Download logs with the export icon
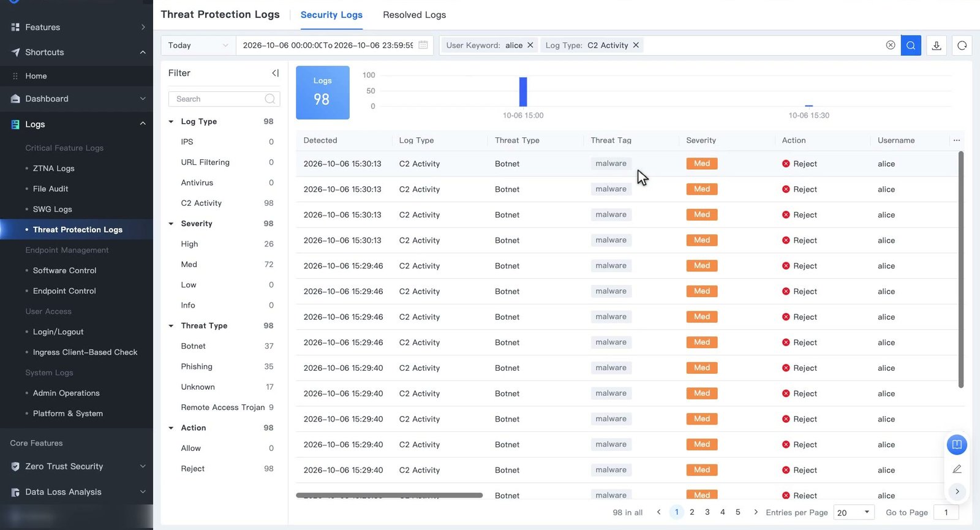 [x=937, y=45]
